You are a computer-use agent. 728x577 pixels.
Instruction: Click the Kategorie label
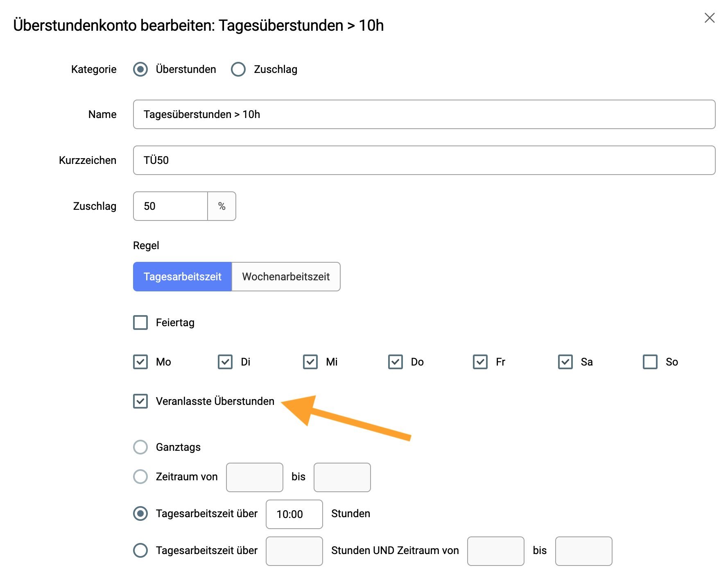(x=94, y=69)
